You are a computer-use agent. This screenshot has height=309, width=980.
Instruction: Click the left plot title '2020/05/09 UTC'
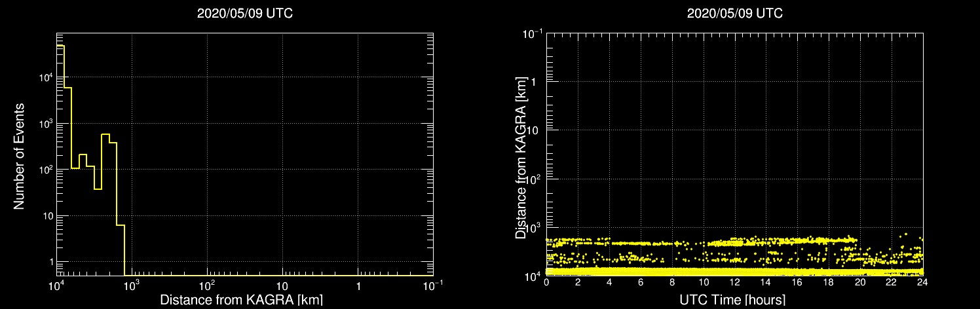245,12
